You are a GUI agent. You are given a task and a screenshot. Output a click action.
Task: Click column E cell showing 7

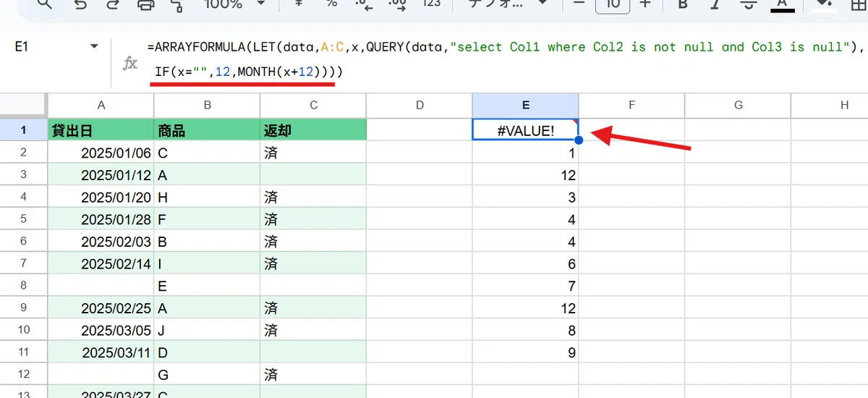525,286
